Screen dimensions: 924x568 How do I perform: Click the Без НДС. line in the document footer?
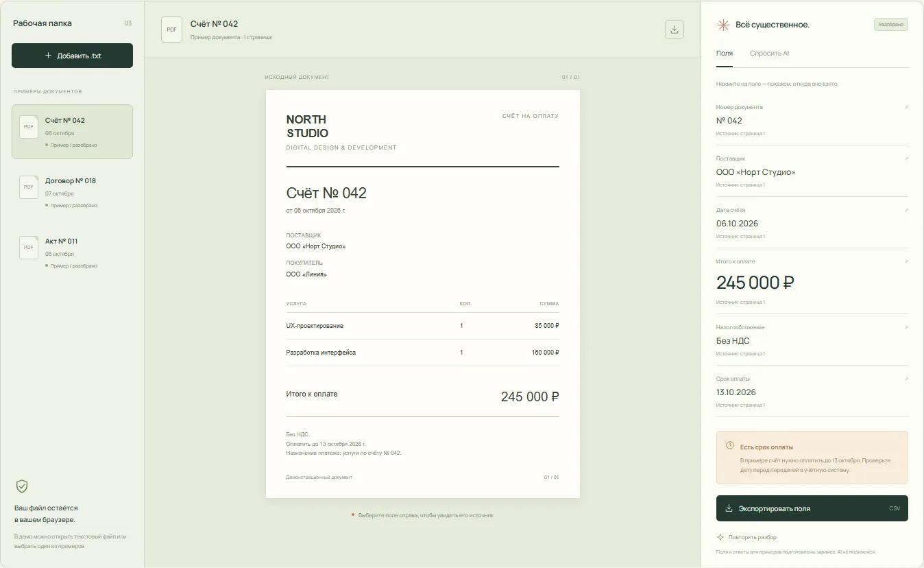point(297,434)
